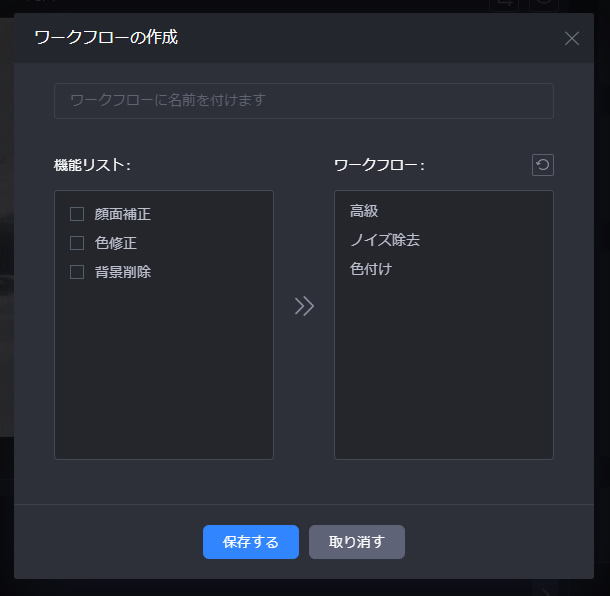610x596 pixels.
Task: Check the 背景削除 checkbox
Action: (x=77, y=272)
